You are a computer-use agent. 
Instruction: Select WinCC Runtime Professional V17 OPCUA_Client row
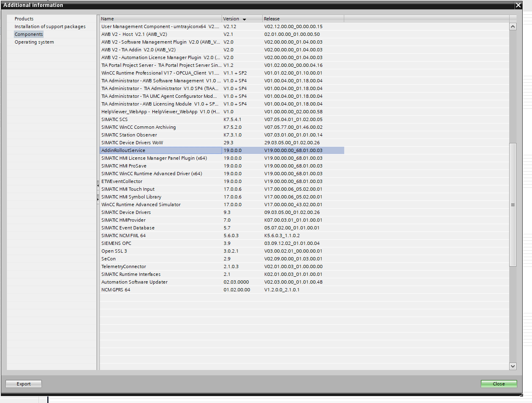click(222, 73)
